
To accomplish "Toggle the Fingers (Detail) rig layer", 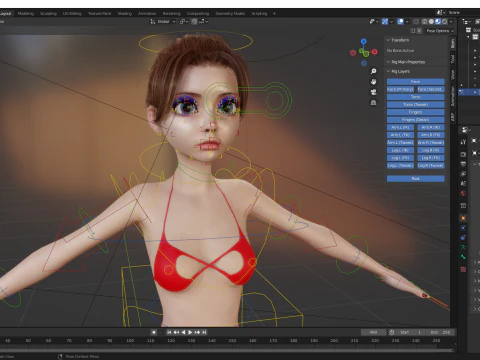I will coord(415,120).
